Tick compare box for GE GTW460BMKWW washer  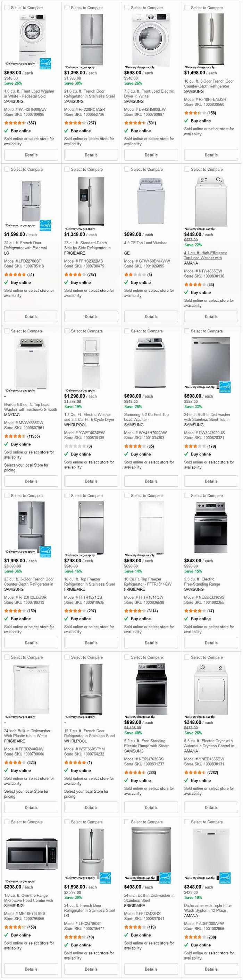click(127, 169)
